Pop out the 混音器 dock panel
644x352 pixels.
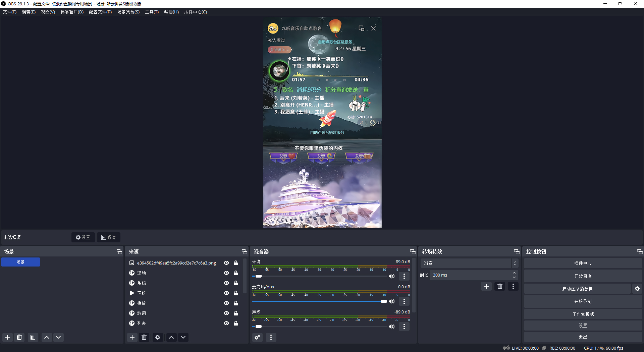pos(413,251)
